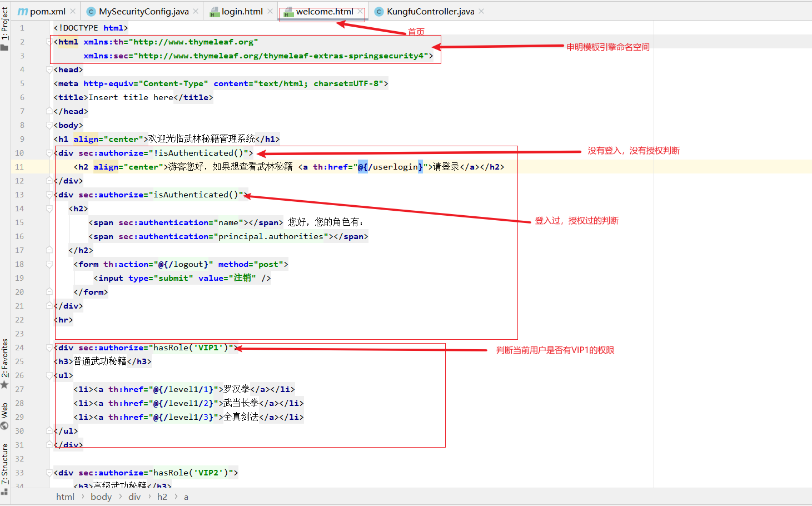The image size is (812, 506).
Task: Collapse the html tag fold on line 2
Action: [49, 42]
